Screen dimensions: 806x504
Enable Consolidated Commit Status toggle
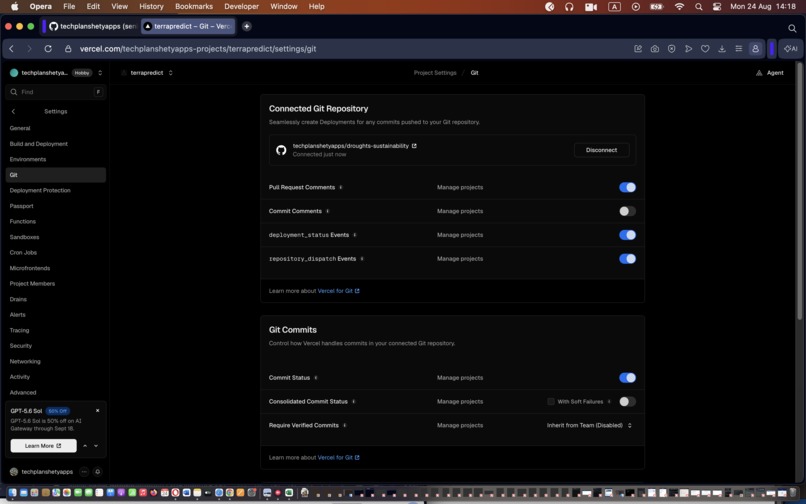tap(627, 402)
